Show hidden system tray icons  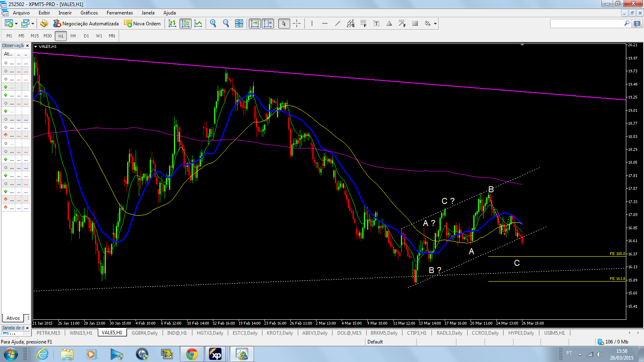580,354
